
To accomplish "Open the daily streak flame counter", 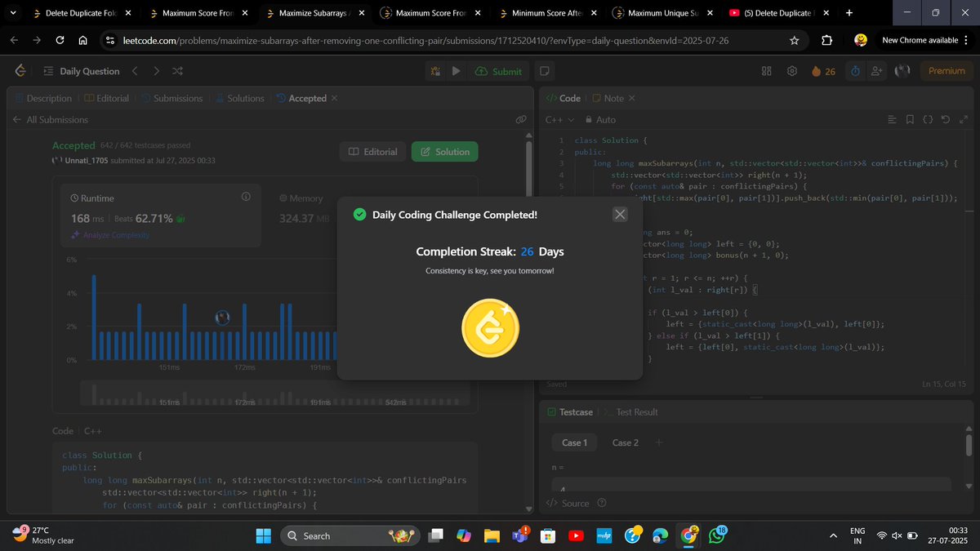I will [x=822, y=71].
